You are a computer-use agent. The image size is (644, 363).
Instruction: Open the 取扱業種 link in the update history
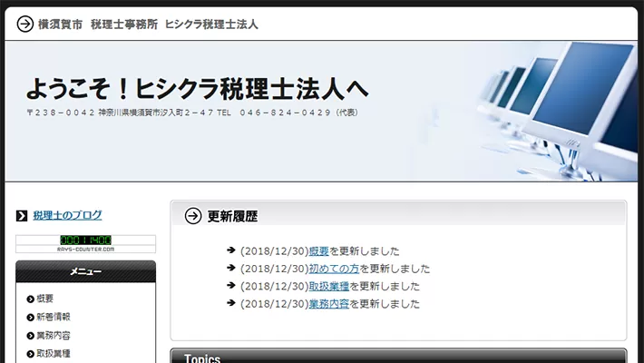328,286
